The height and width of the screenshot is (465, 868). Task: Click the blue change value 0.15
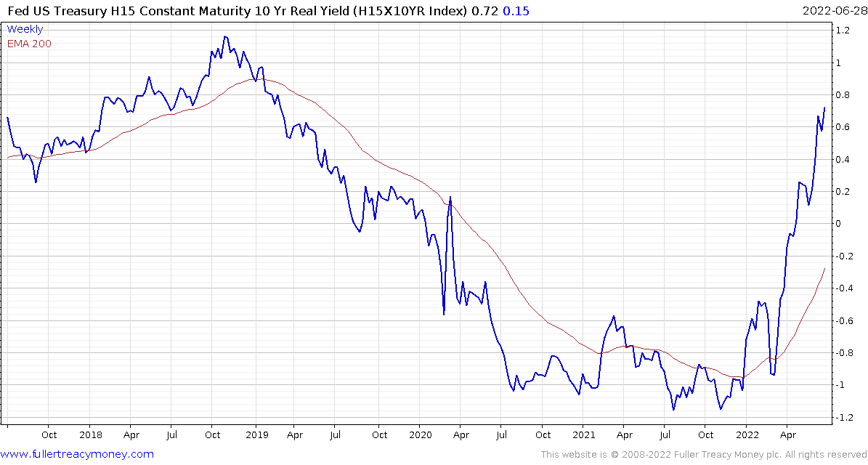(x=516, y=10)
